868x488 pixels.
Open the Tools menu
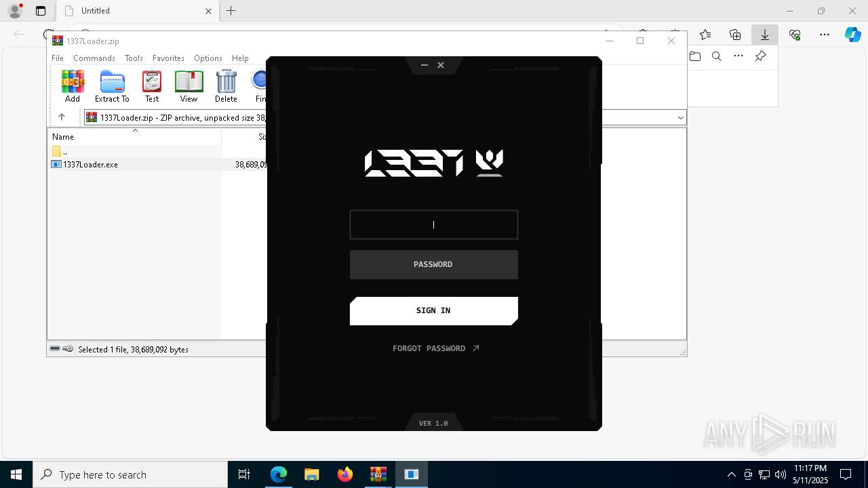coord(134,58)
